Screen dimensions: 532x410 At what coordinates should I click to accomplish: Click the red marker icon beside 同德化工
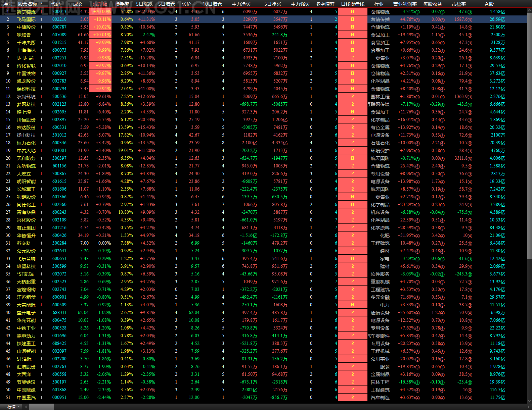[x=42, y=205]
